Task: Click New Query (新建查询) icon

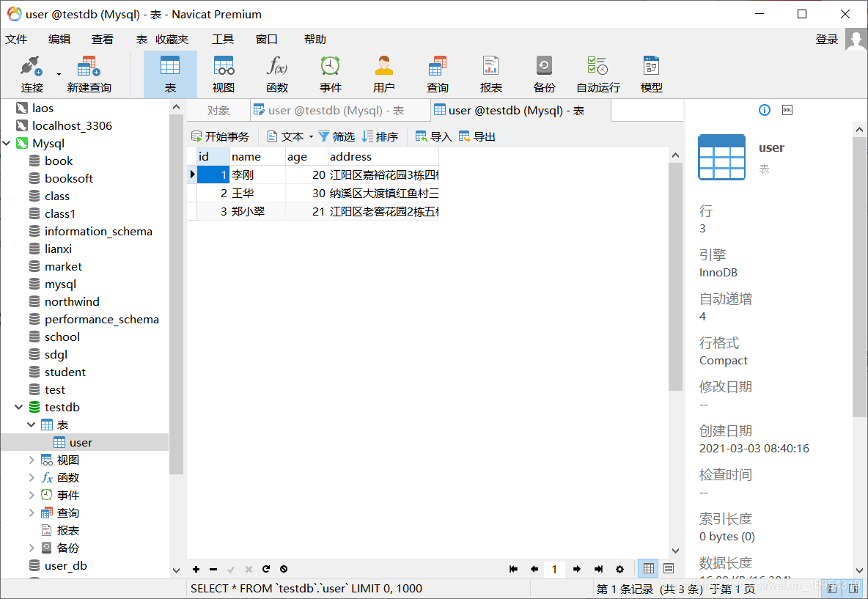Action: (89, 73)
